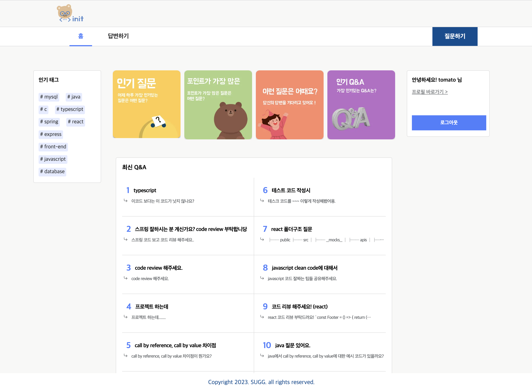Switch to the 답변하기 tab
Screen dimensions: 532x392
pos(118,36)
